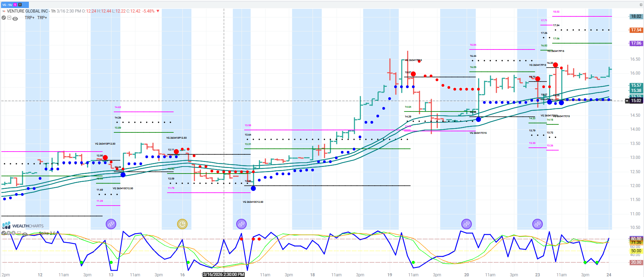Click the first TRP+ indicator label
This screenshot has height=277, width=644.
30,18
